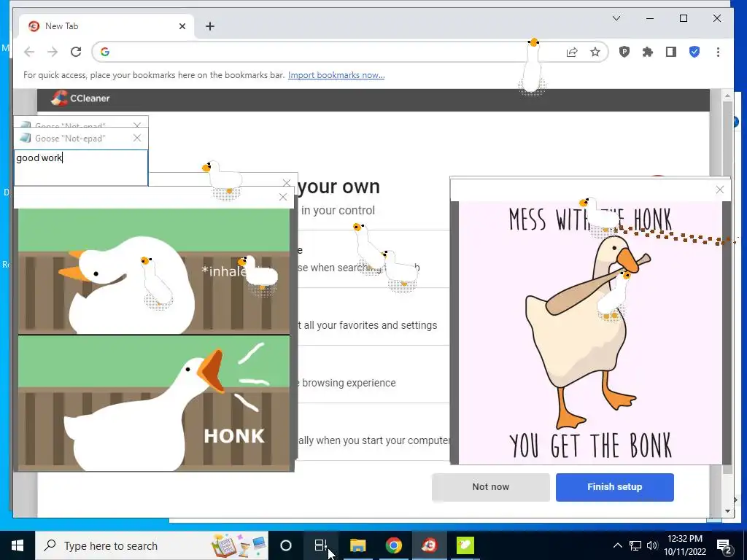Open the browser three-dot menu

718,52
